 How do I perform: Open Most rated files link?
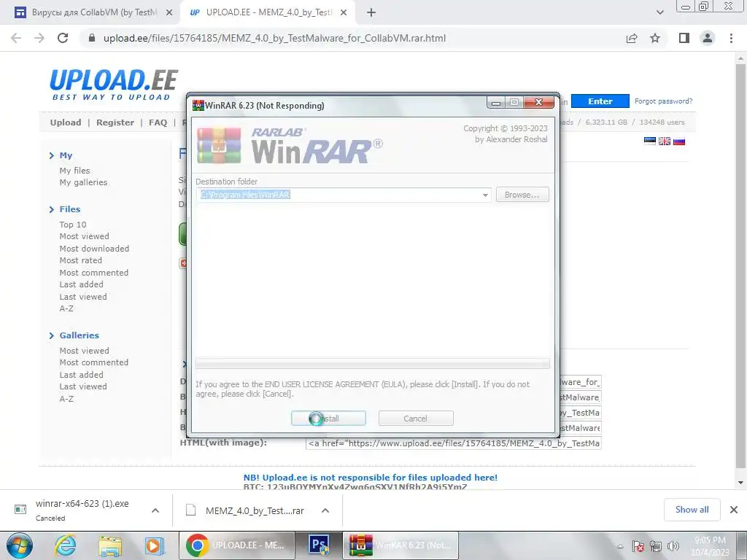(x=80, y=260)
